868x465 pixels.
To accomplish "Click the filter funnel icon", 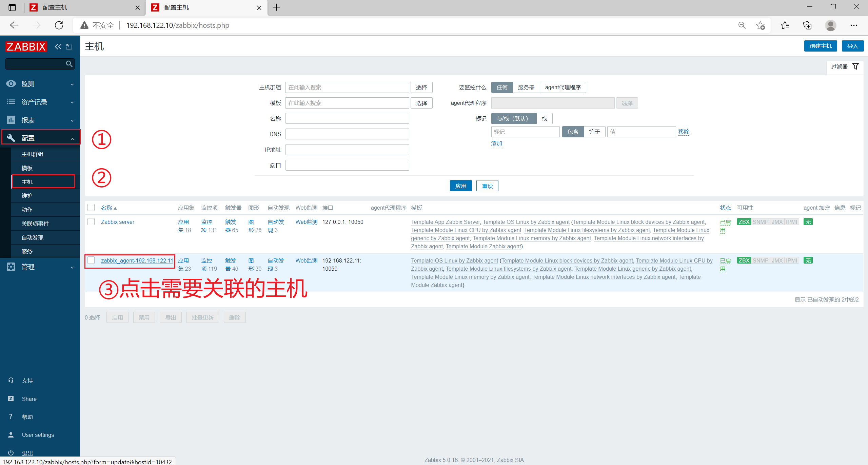I will tap(855, 66).
